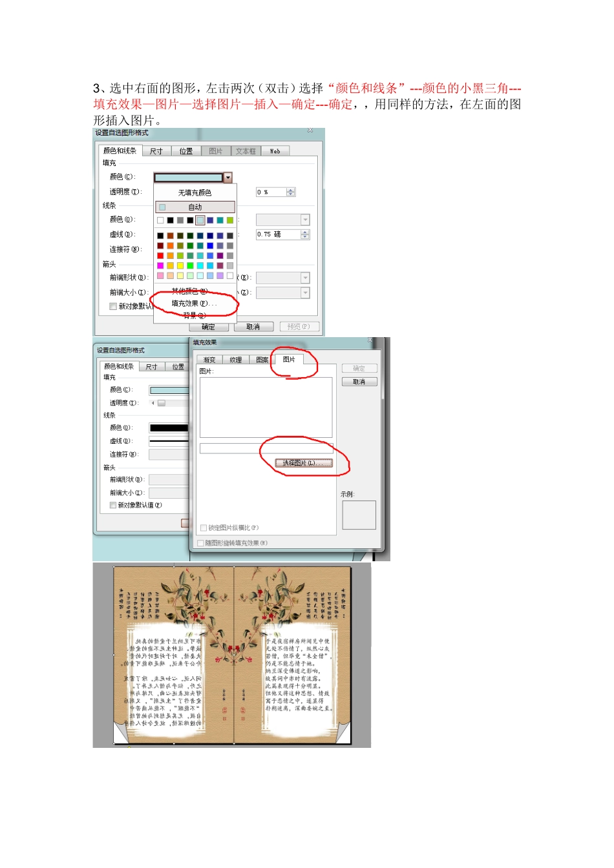Pick the highlighted light blue swatch

click(x=200, y=220)
